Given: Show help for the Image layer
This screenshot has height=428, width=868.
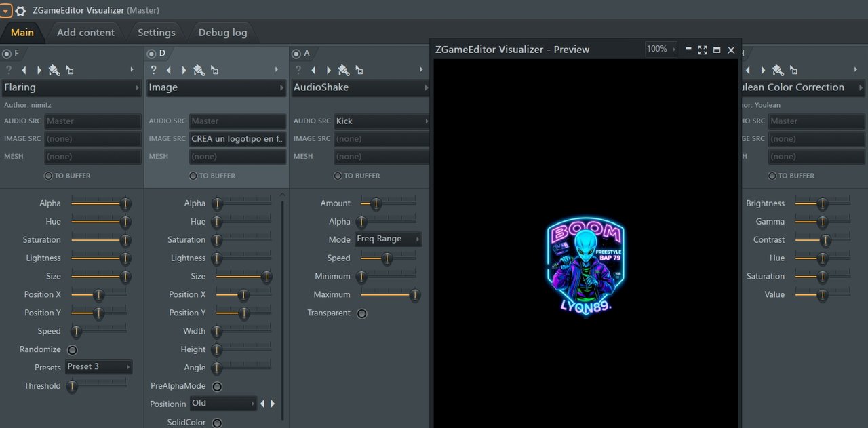Looking at the screenshot, I should point(153,70).
